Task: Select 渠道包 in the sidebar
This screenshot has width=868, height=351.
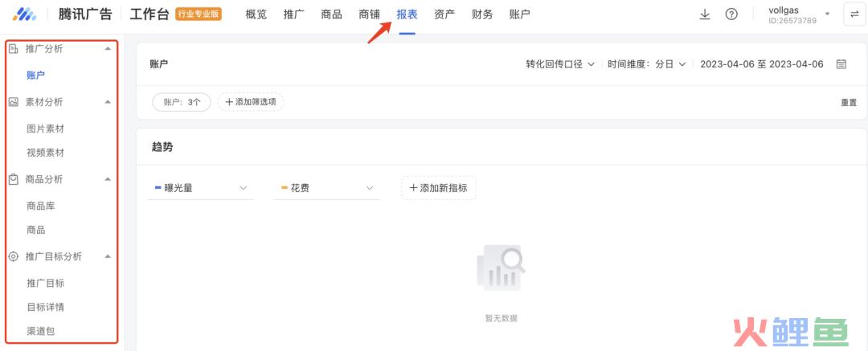Action: [x=41, y=332]
